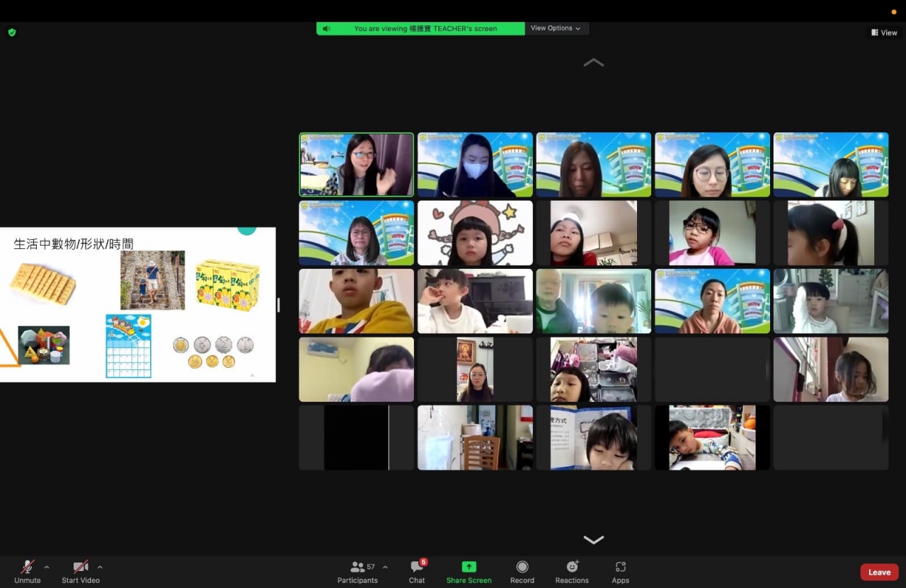Open the View layout menu
906x588 pixels.
pos(884,33)
